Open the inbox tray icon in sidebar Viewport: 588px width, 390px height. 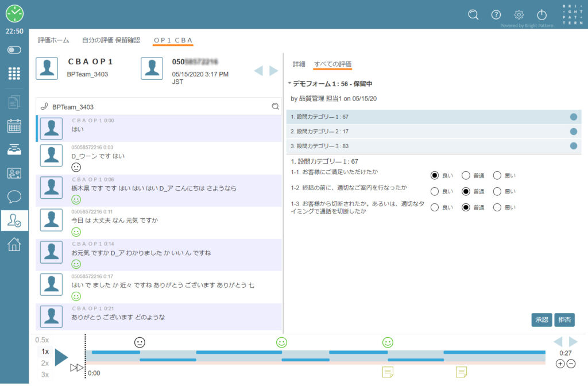click(x=14, y=150)
